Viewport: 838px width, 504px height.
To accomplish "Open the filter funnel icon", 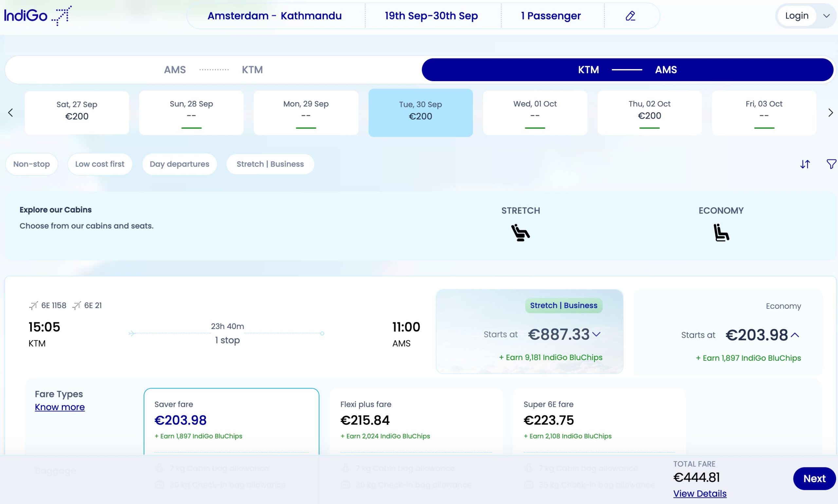I will tap(831, 165).
